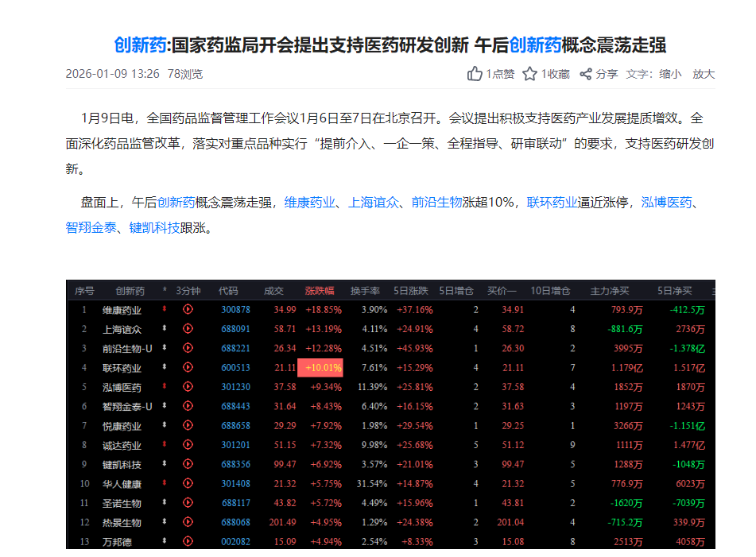Click pin marker icon in 维康药业 row

tap(165, 309)
